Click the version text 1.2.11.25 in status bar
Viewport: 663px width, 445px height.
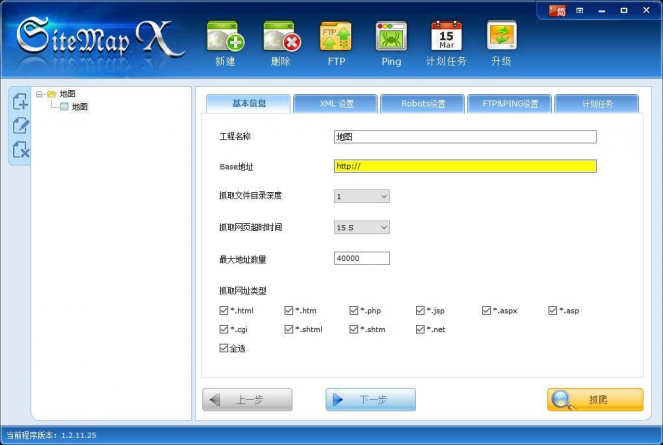point(79,435)
